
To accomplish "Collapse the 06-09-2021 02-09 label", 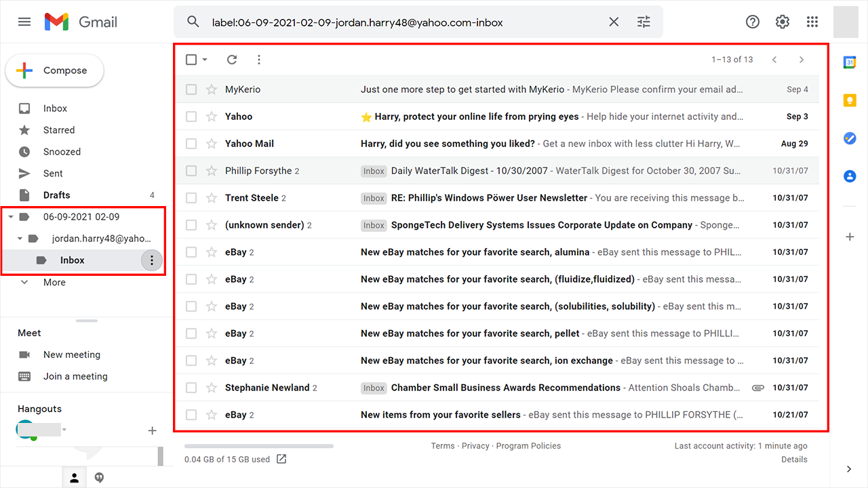I will click(12, 217).
